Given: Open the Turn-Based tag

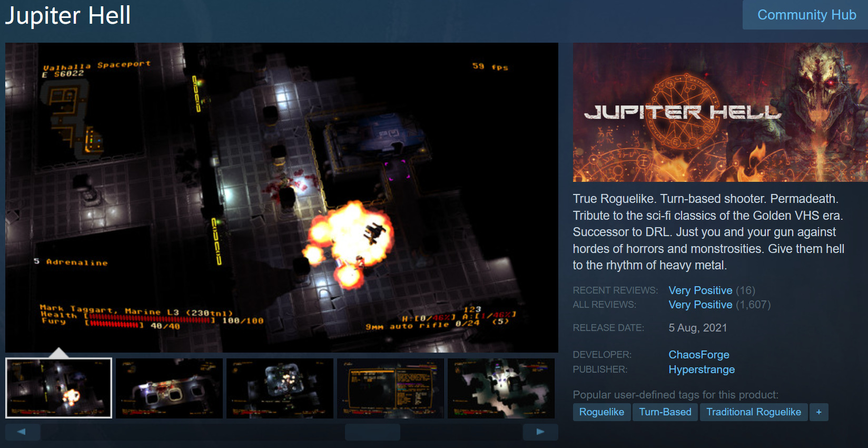Looking at the screenshot, I should point(665,412).
